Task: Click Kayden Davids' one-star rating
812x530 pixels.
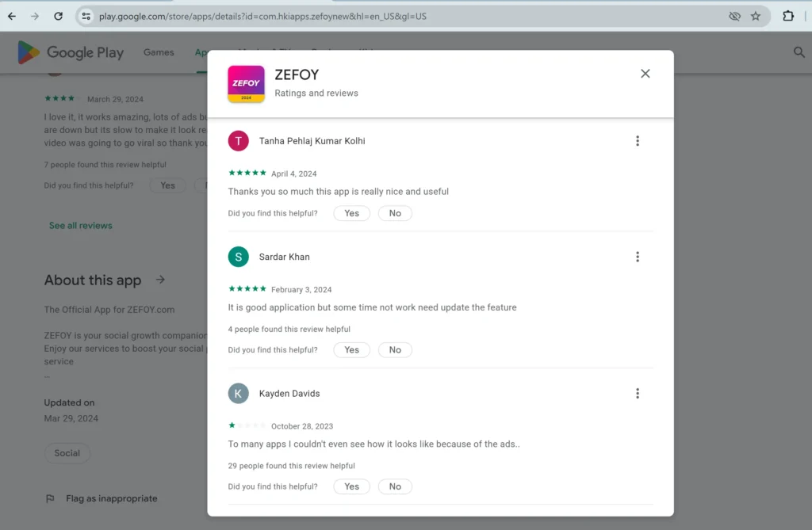Action: pyautogui.click(x=247, y=425)
